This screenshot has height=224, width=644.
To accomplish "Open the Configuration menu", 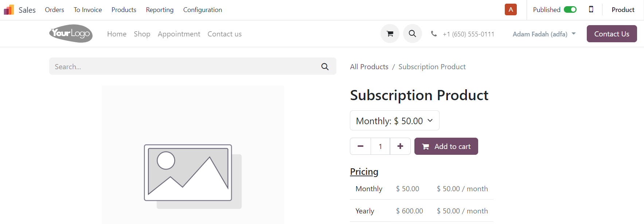I will coord(202,10).
